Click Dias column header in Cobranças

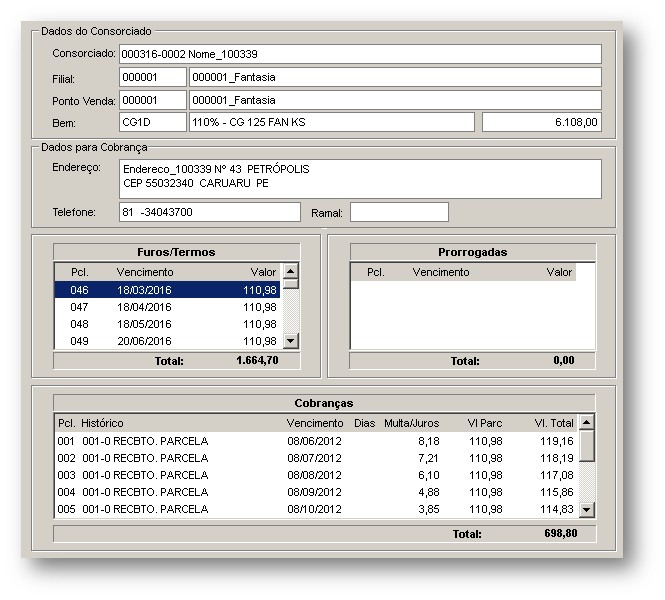[x=365, y=423]
